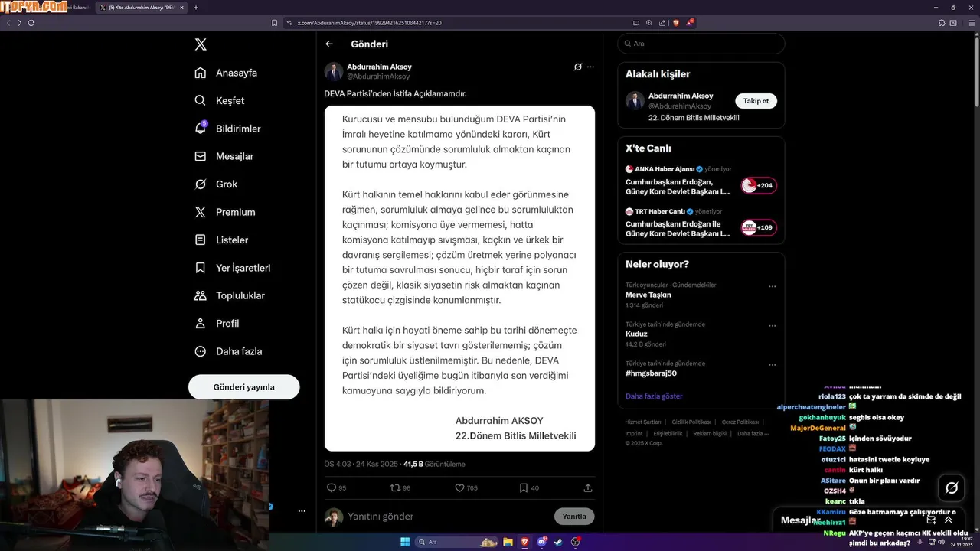Open the Windows Start menu
This screenshot has height=551, width=980.
[405, 542]
